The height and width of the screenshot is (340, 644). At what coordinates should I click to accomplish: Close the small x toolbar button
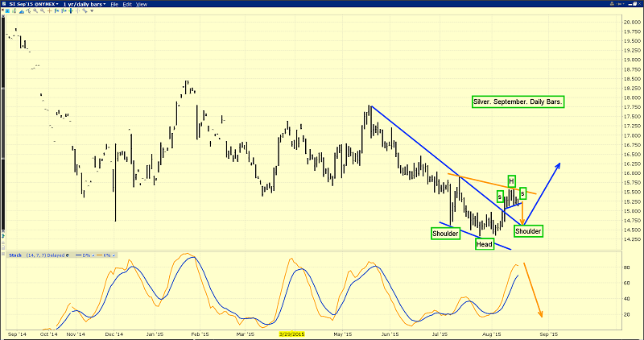pyautogui.click(x=2, y=10)
